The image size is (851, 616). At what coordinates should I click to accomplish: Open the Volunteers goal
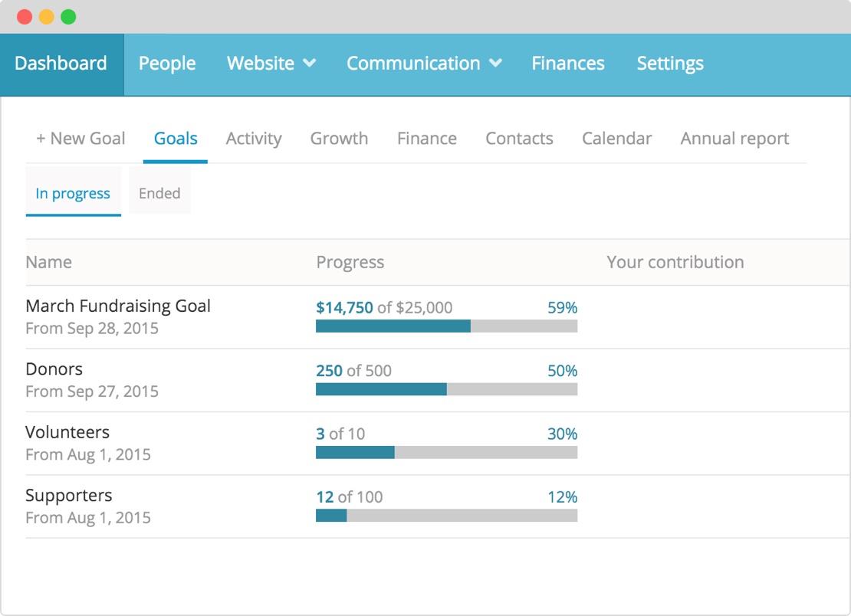pos(67,432)
